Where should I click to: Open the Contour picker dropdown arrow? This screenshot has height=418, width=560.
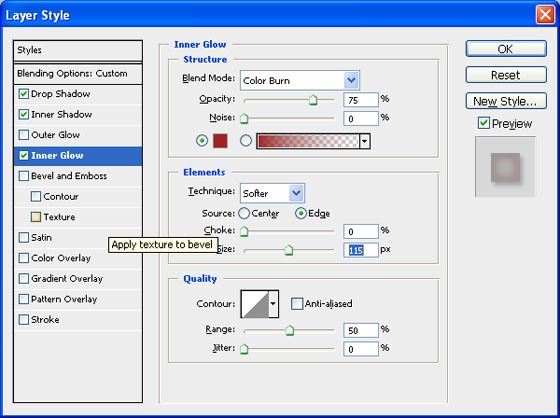[x=274, y=304]
